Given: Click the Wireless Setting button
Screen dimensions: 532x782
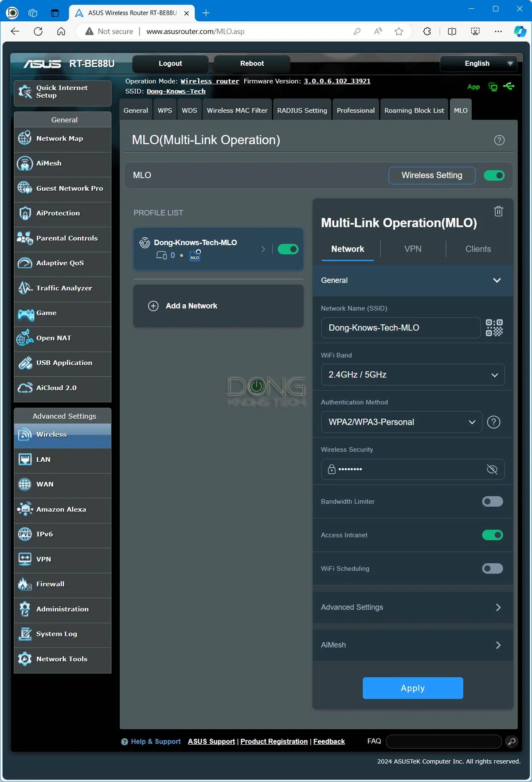Looking at the screenshot, I should click(x=432, y=175).
